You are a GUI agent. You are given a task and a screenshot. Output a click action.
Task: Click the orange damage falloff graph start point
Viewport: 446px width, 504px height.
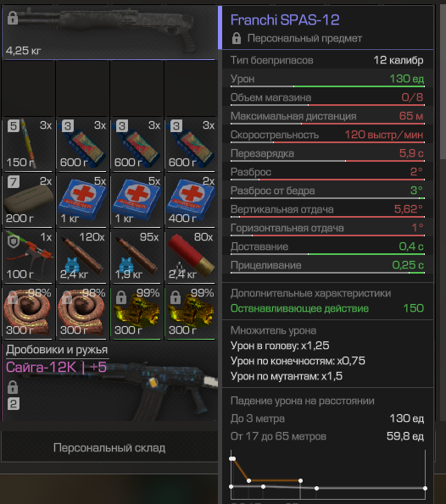point(232,458)
